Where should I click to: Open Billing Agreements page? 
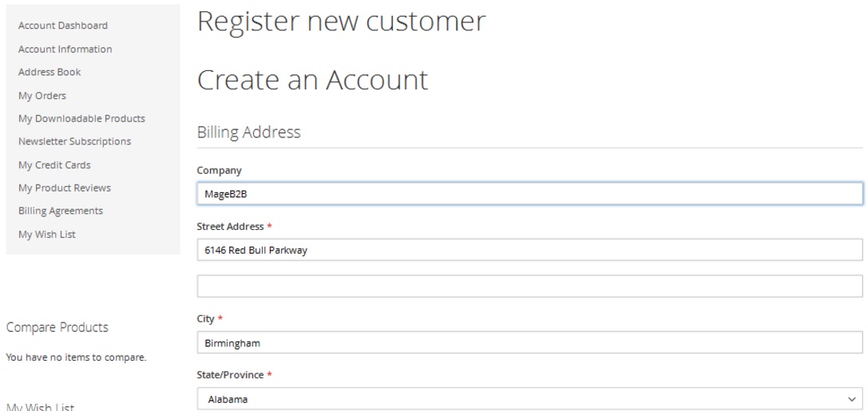point(61,211)
